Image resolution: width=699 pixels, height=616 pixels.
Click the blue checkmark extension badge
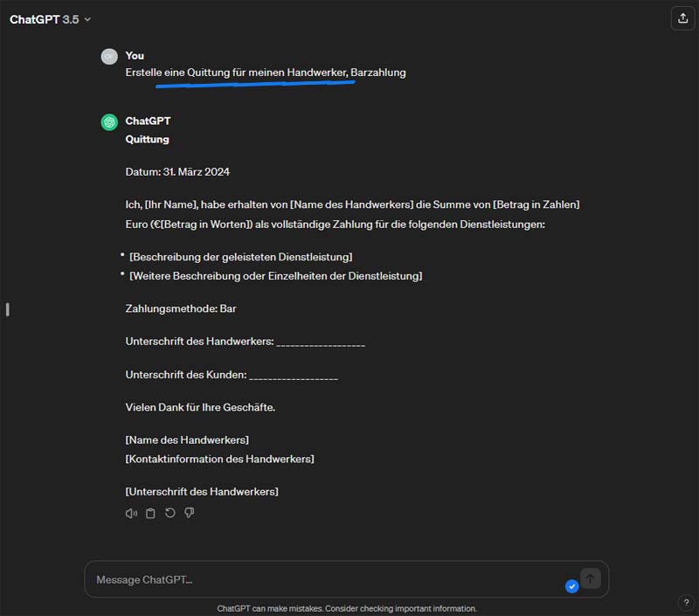[x=572, y=586]
